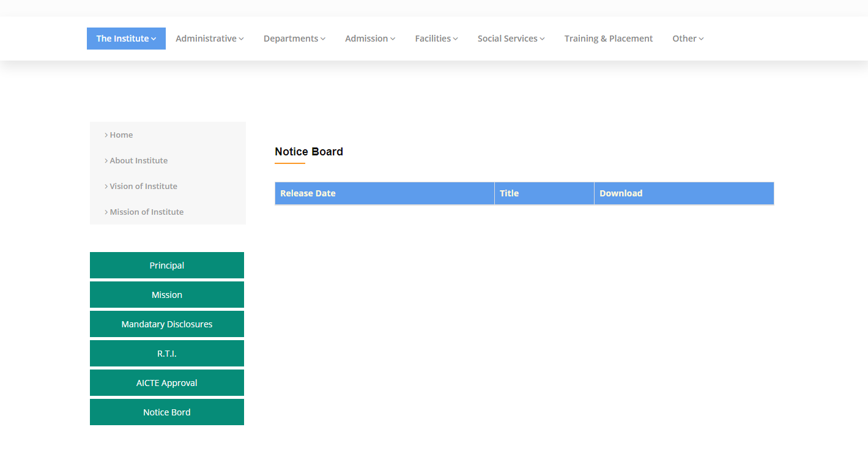Select the green Mission button

(167, 295)
